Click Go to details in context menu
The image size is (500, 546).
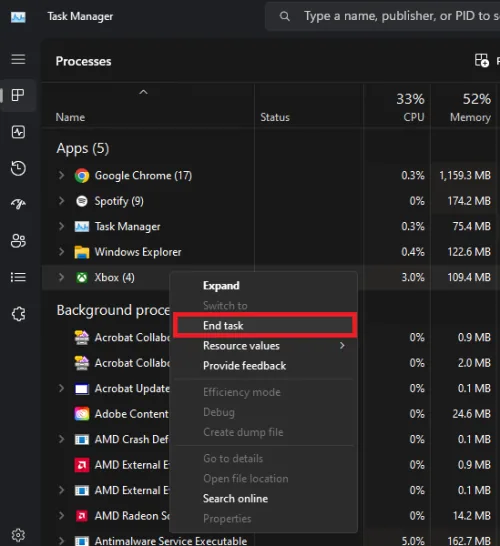[x=264, y=459]
